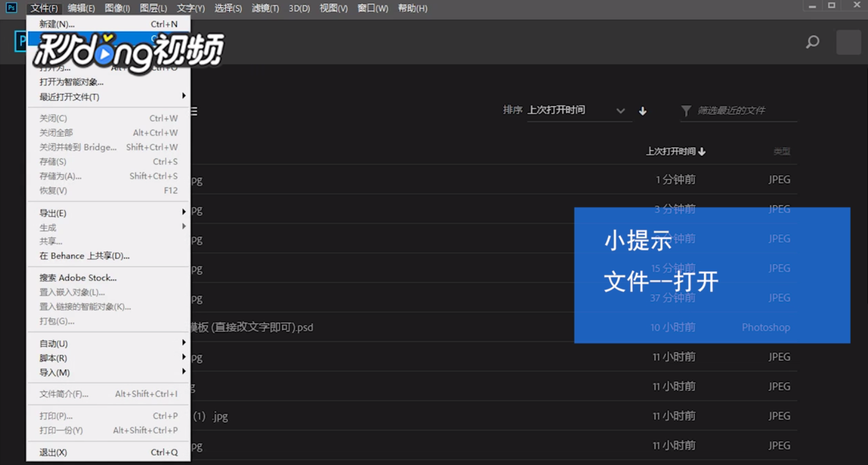Select 关闭并转到 Bridge... entry

[x=108, y=147]
